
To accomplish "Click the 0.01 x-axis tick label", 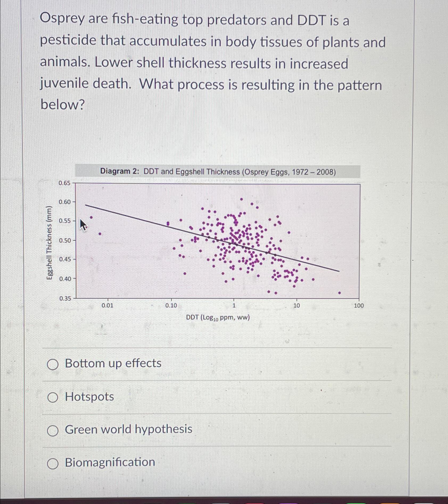I will [x=108, y=306].
